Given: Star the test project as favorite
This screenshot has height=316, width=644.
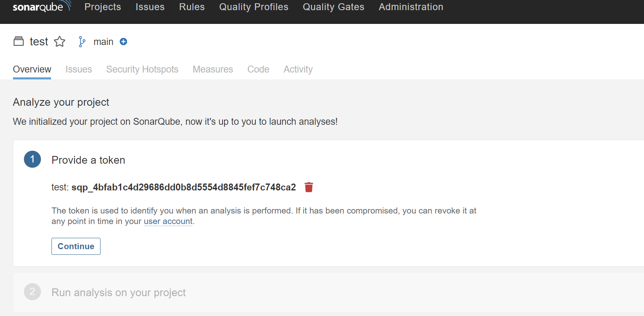Looking at the screenshot, I should [60, 42].
